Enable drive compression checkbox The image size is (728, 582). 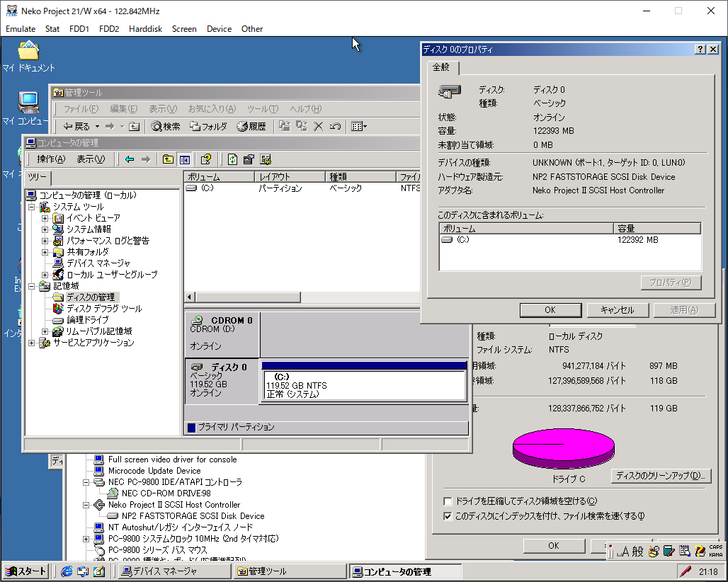tap(447, 501)
